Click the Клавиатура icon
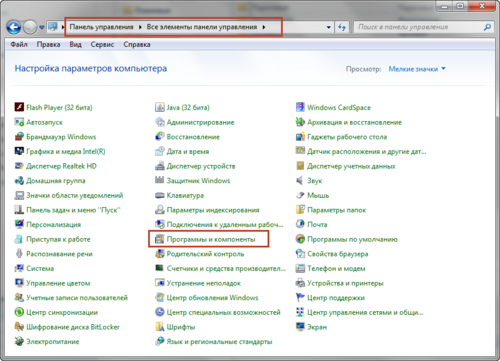The image size is (500, 361). click(160, 195)
